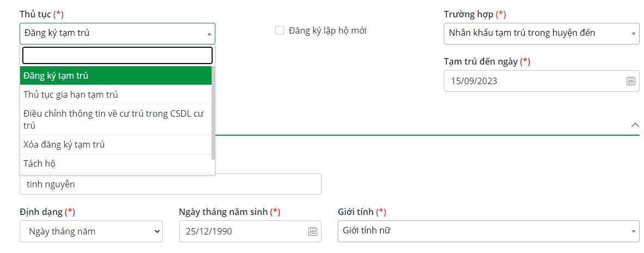Click the dropdown arrow in Trường hợp box

[x=634, y=34]
